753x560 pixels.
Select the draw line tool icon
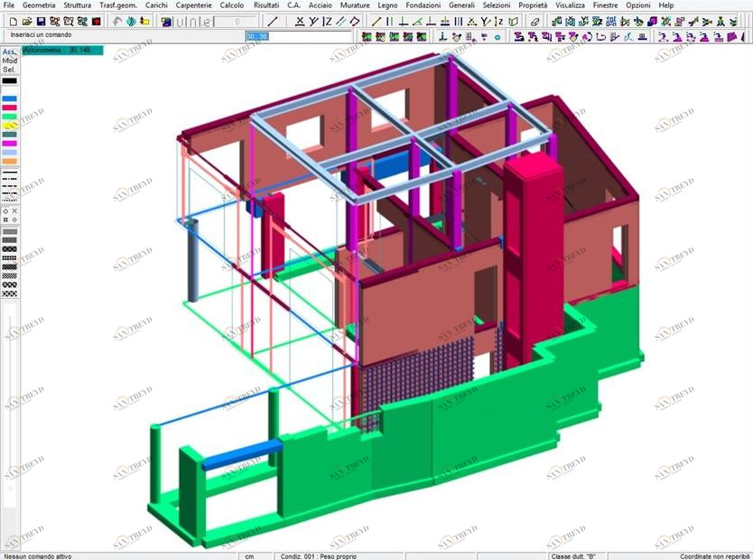[273, 22]
